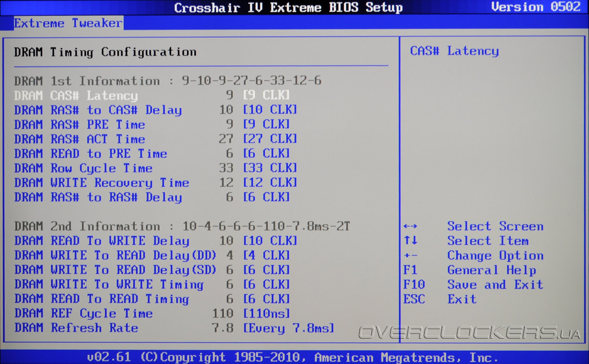Open the [6 CLK] value for WRITE To WRITE Timing
Screen dimensions: 589x364
(266, 285)
